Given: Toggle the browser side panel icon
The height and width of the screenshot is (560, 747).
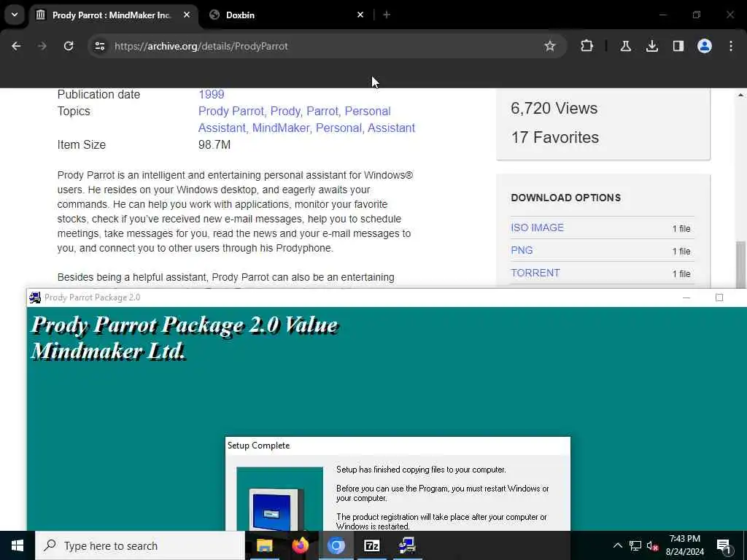Looking at the screenshot, I should (678, 46).
